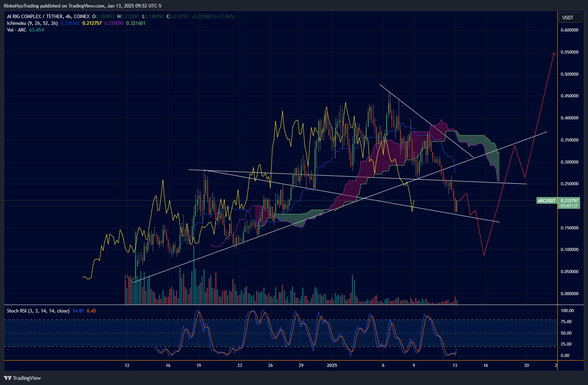Click the 0.400000 price axis label

tap(570, 118)
